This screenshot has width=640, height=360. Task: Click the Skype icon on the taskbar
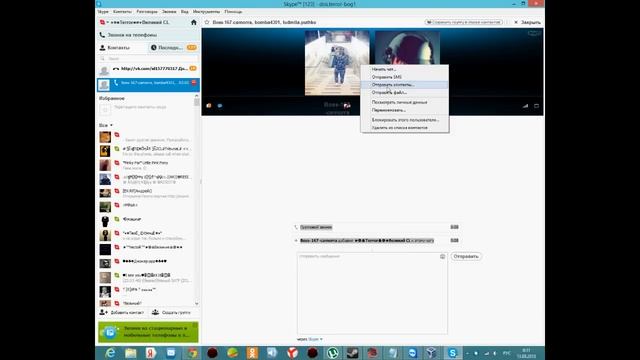click(453, 353)
